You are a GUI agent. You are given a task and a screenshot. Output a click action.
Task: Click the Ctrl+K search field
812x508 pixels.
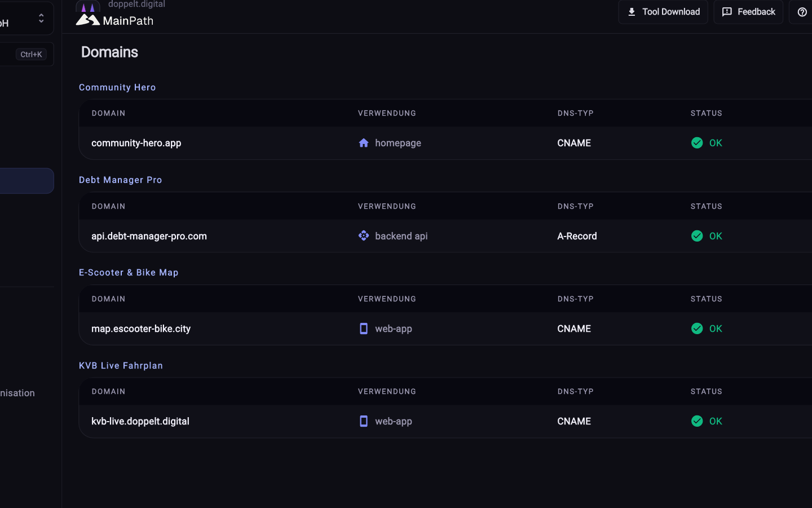pyautogui.click(x=27, y=54)
